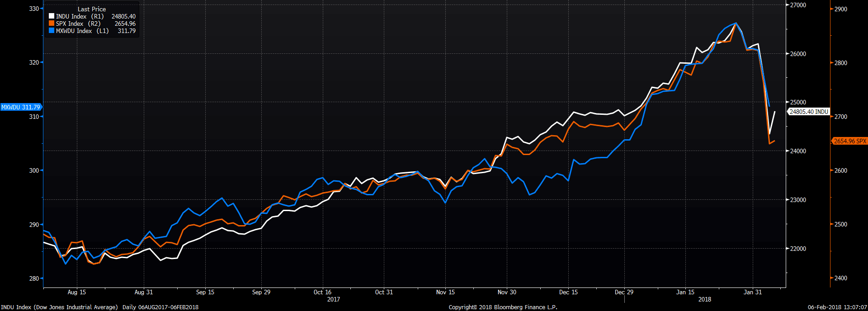The width and height of the screenshot is (868, 311).
Task: Click the Daily 06AUG2017-06FEB2018 range text
Action: coord(160,307)
